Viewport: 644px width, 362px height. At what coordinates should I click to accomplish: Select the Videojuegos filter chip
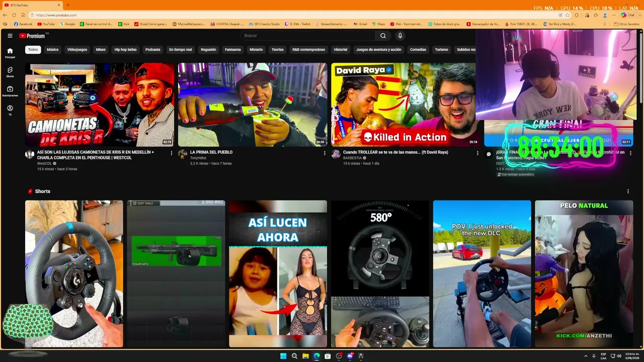(77, 50)
